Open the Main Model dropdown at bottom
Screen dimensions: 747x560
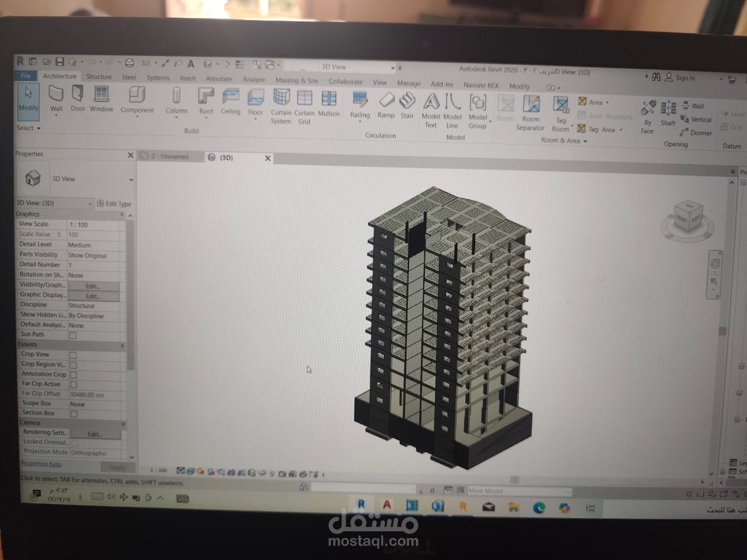tap(569, 491)
